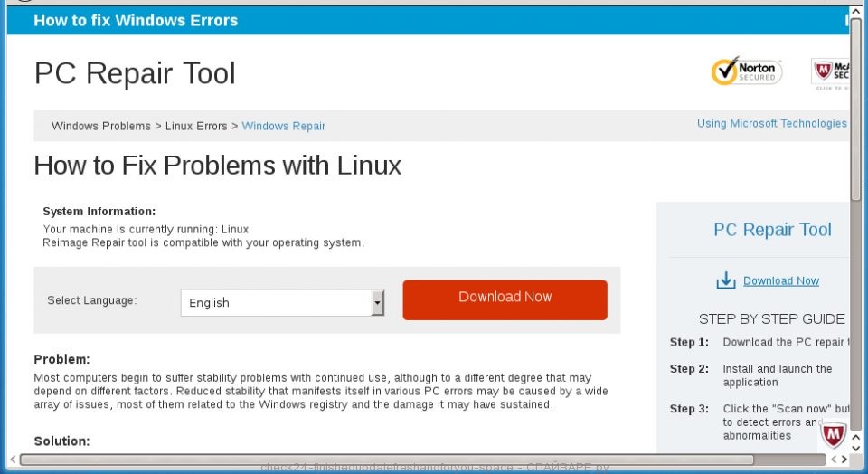This screenshot has width=868, height=474.
Task: Follow the sidebar Download Now link
Action: 780,280
